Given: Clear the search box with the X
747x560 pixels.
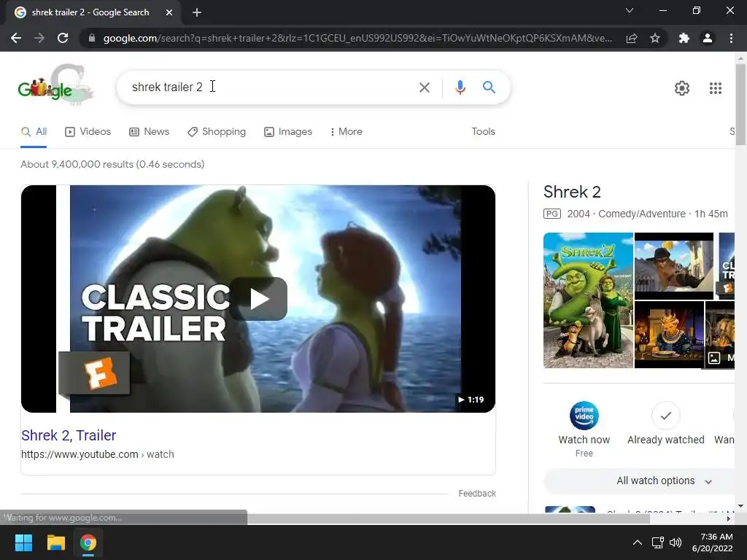Looking at the screenshot, I should [424, 87].
